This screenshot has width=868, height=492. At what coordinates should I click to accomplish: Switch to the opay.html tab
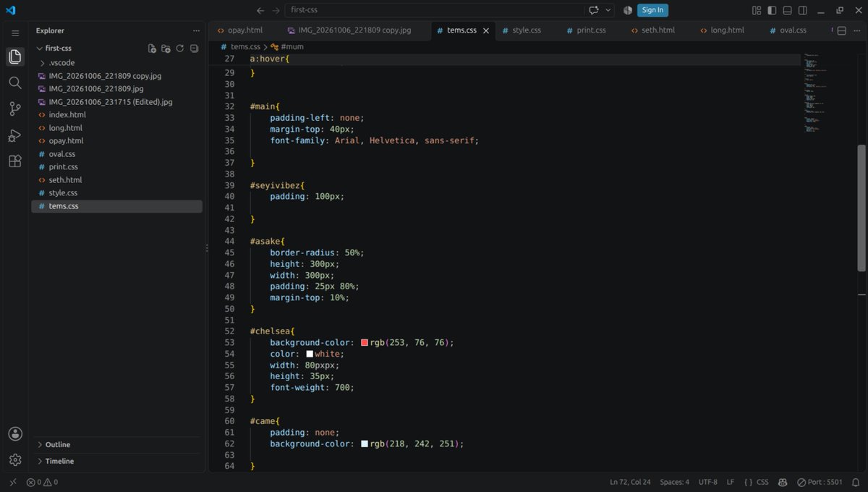[244, 30]
